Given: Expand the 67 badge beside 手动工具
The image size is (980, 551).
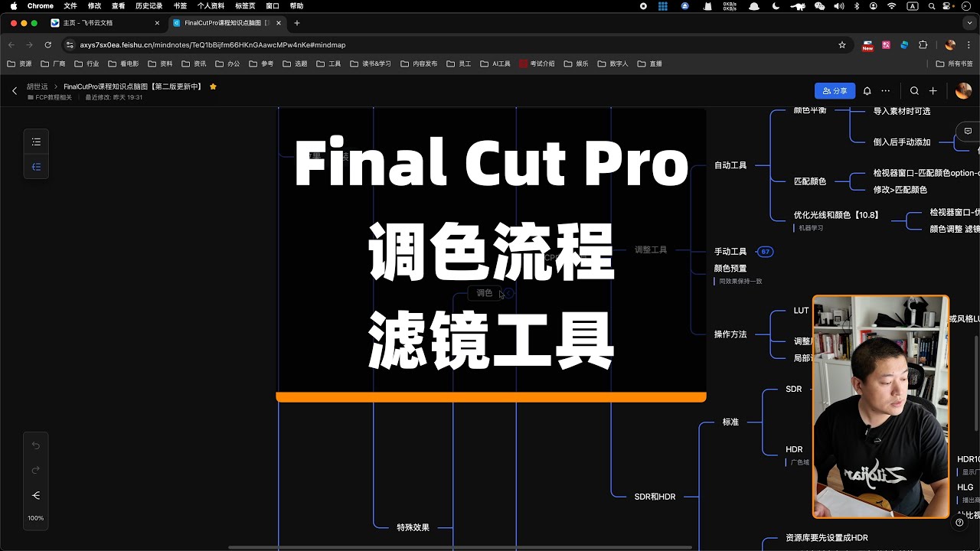Looking at the screenshot, I should pos(764,252).
